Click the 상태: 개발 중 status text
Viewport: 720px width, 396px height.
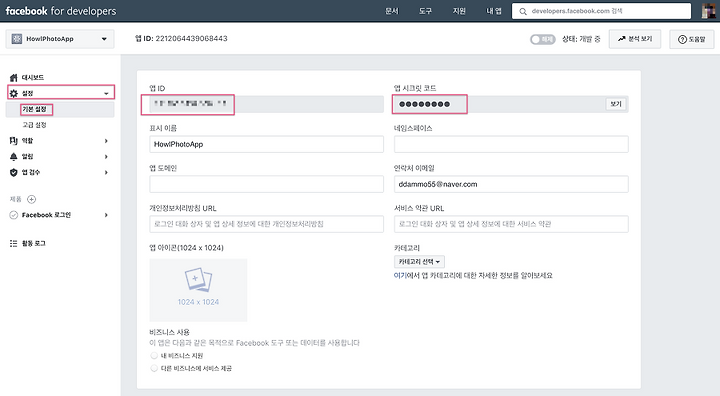click(x=581, y=39)
